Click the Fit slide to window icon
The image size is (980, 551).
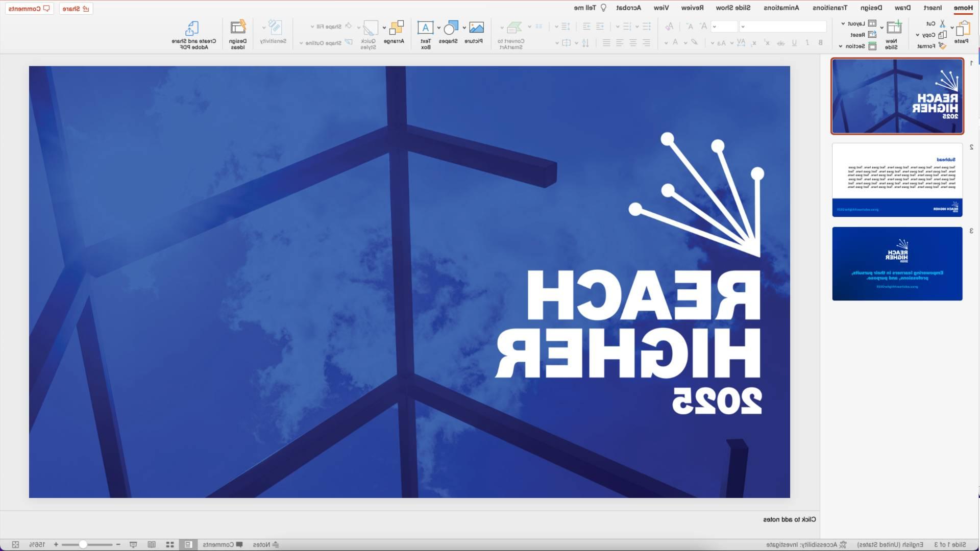tap(15, 545)
